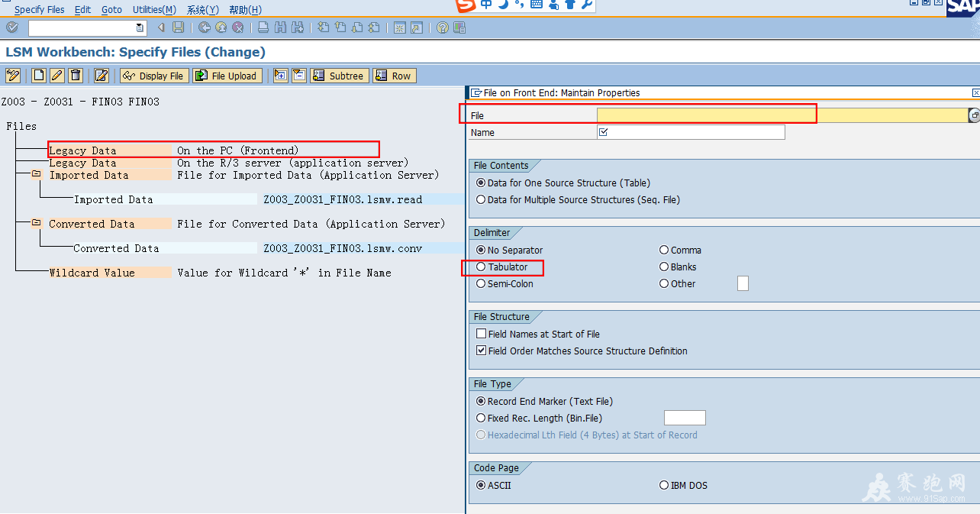The width and height of the screenshot is (980, 514).
Task: Open the Specify Files menu
Action: tap(40, 10)
